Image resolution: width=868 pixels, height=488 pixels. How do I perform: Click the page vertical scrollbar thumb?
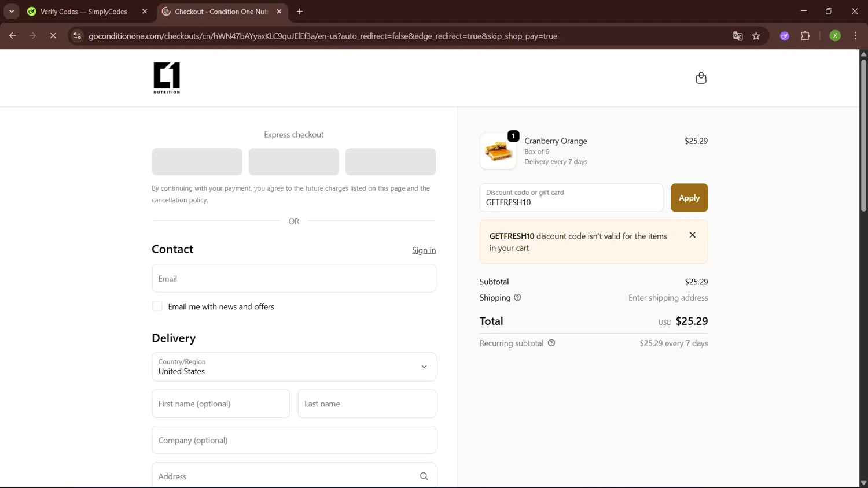(x=863, y=135)
